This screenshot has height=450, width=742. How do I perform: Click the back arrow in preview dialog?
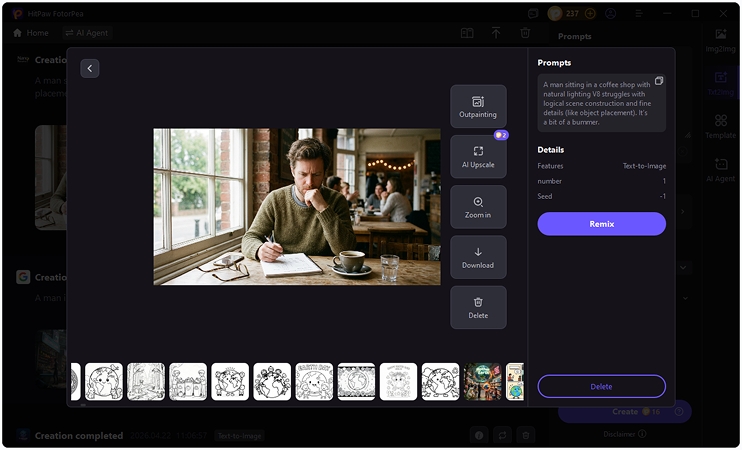click(x=90, y=68)
